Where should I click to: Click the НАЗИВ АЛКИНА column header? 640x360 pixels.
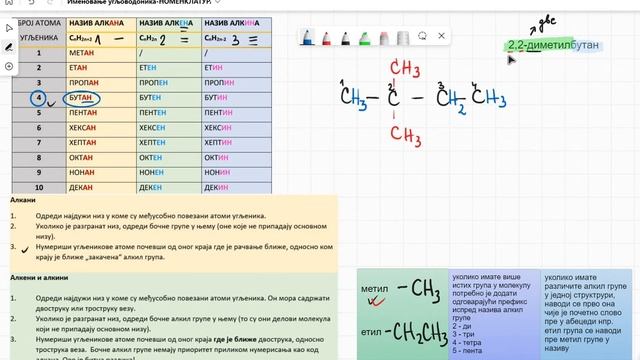236,24
